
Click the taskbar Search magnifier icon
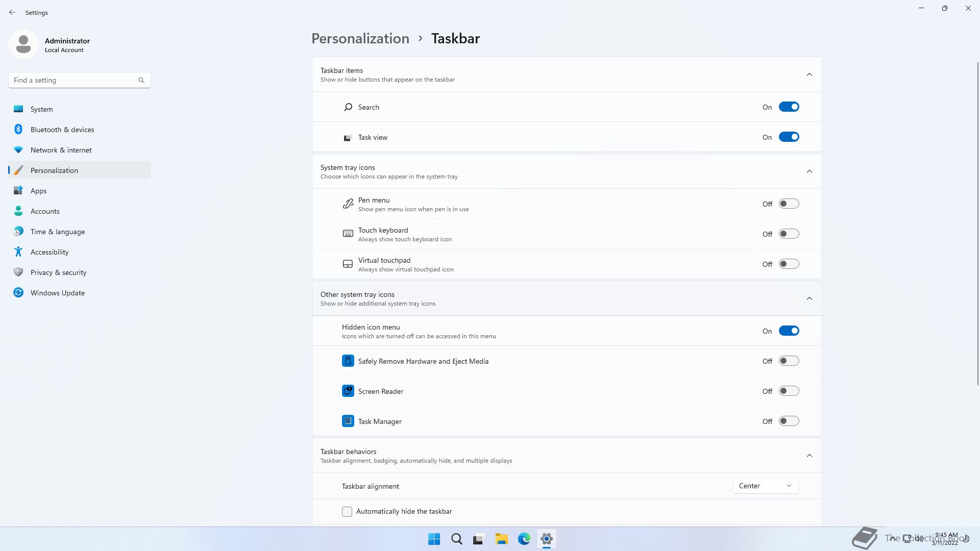[x=456, y=539]
